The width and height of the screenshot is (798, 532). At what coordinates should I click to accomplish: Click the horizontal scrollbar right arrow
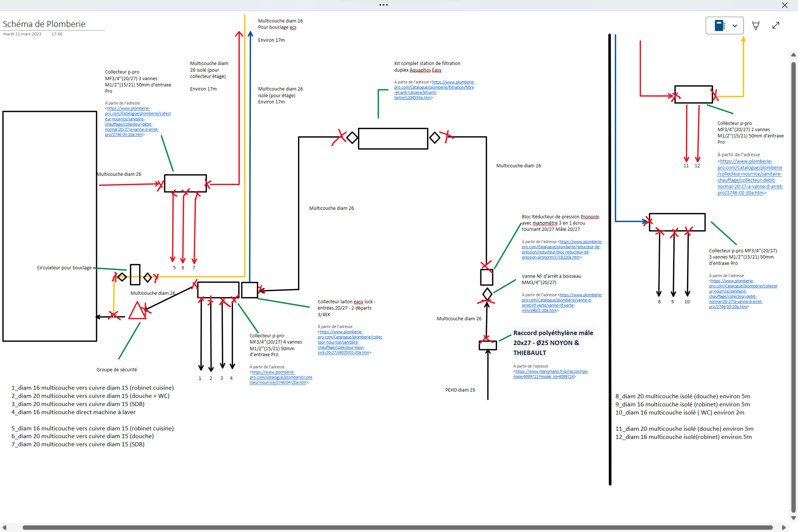(x=784, y=527)
